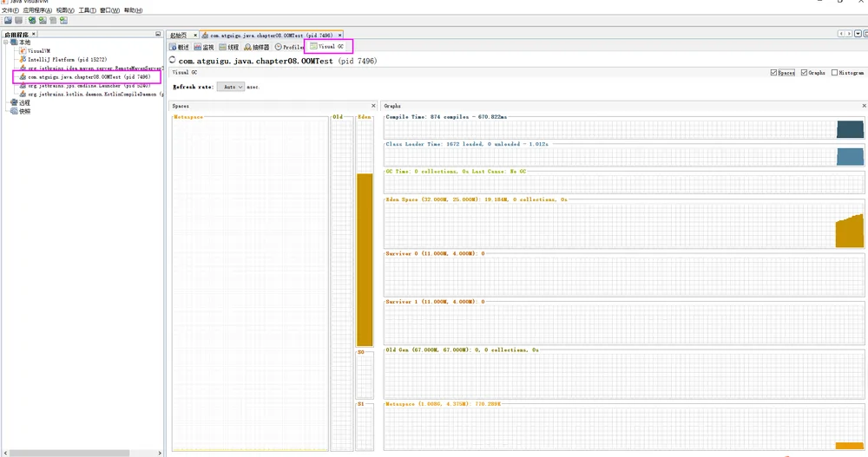This screenshot has height=457, width=868.
Task: Open the Refresh rate Auto dropdown
Action: pyautogui.click(x=230, y=87)
